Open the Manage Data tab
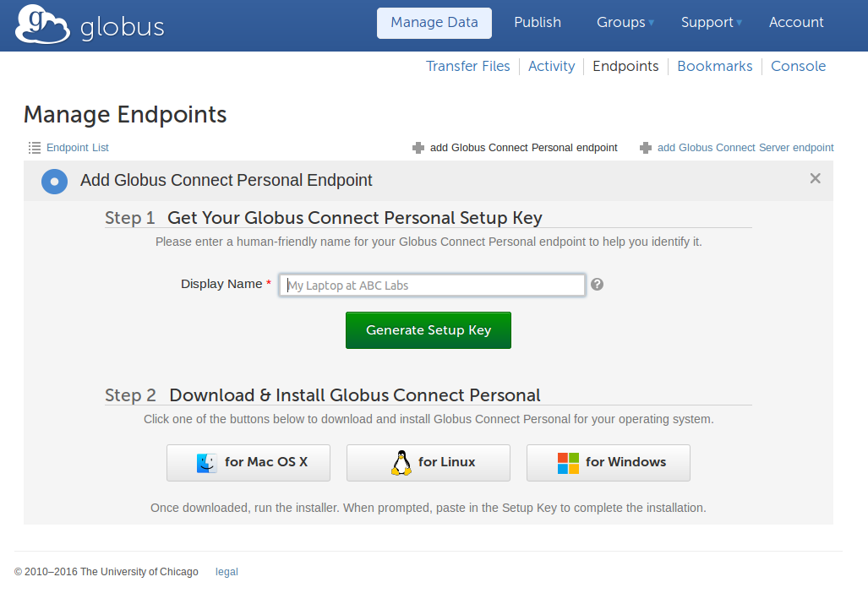Viewport: 868px width, 604px height. [434, 23]
